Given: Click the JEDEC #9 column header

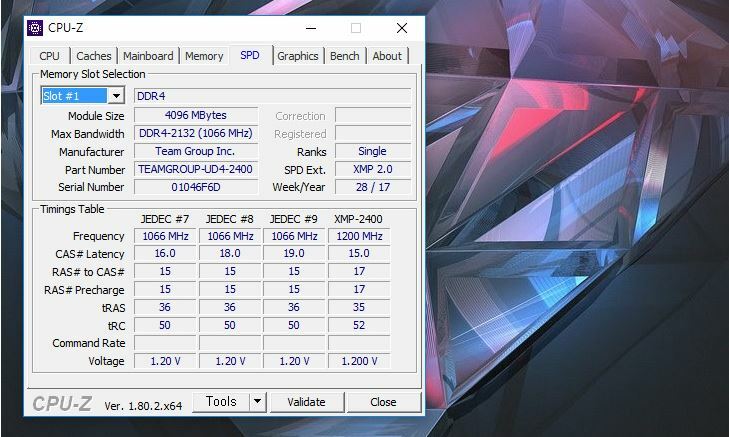Looking at the screenshot, I should pyautogui.click(x=294, y=219).
